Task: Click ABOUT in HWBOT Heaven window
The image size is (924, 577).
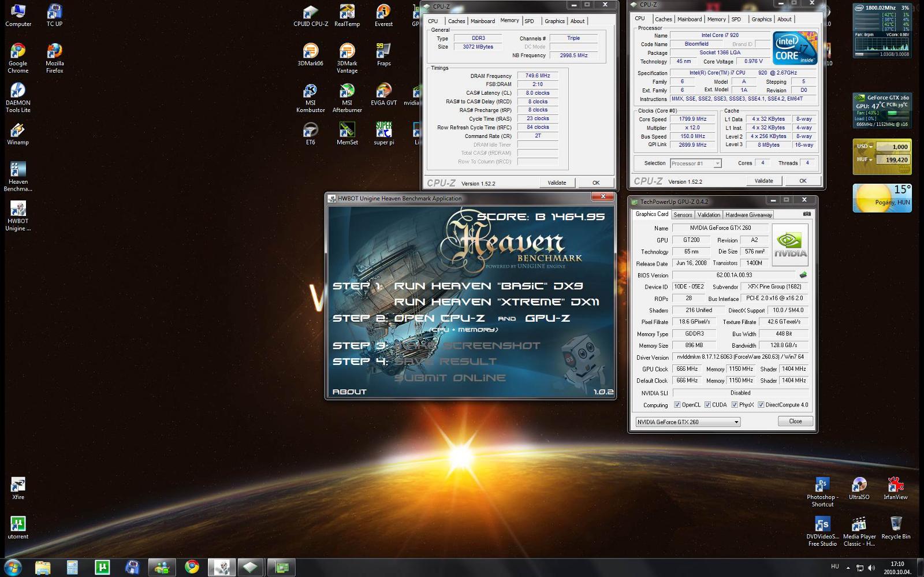Action: pos(349,392)
